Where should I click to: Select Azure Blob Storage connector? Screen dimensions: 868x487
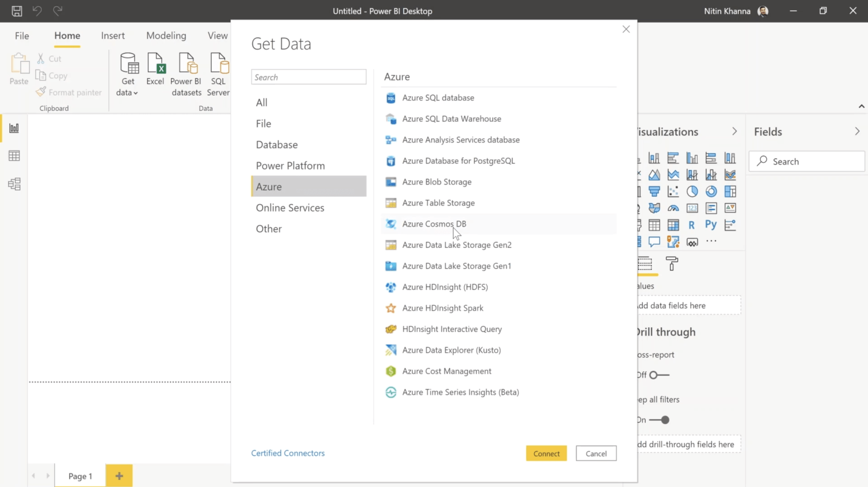tap(499, 182)
